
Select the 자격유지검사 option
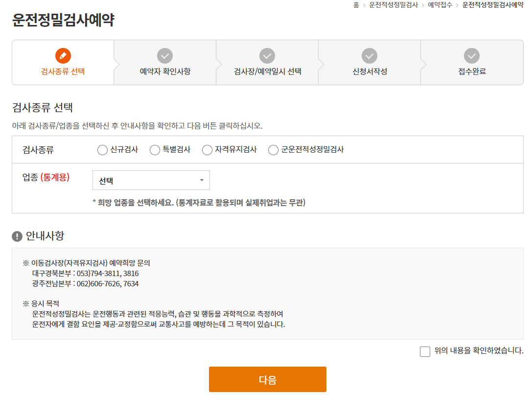[207, 150]
